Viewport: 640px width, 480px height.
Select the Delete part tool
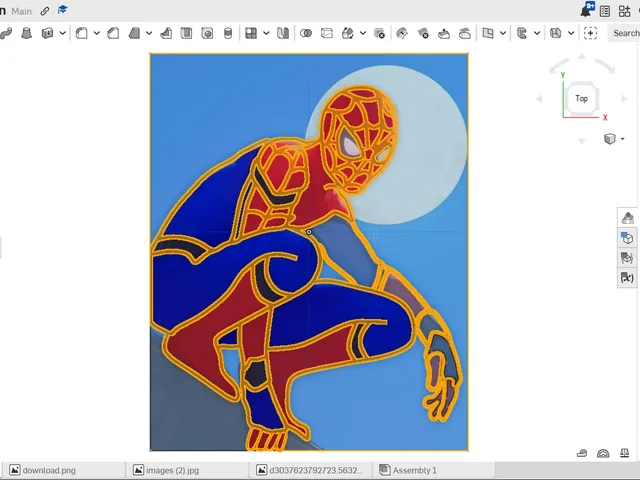379,33
